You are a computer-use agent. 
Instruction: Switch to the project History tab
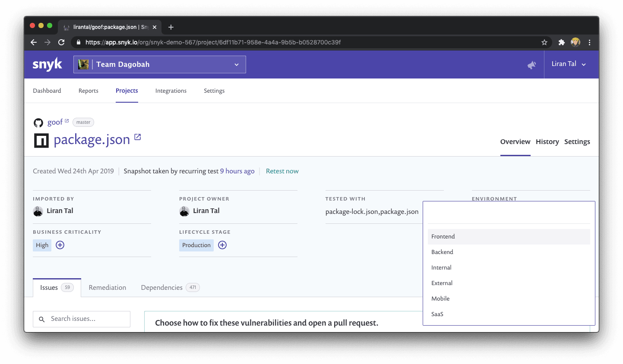coord(547,141)
